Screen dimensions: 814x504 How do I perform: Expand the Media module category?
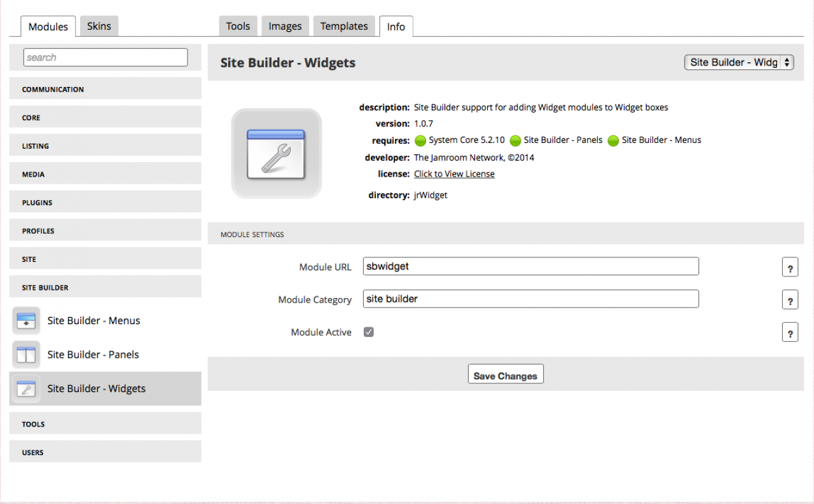(105, 174)
